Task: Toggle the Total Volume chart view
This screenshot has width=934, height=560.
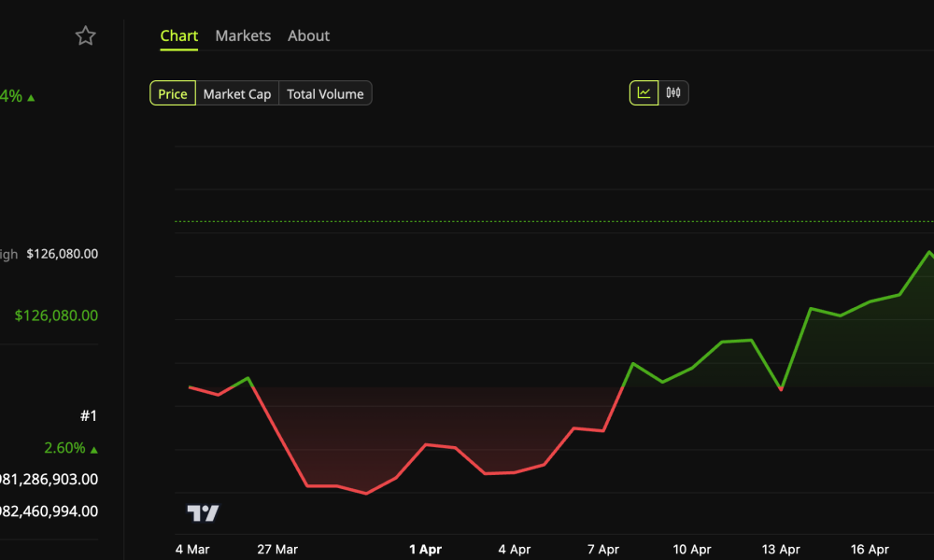Action: pyautogui.click(x=324, y=93)
